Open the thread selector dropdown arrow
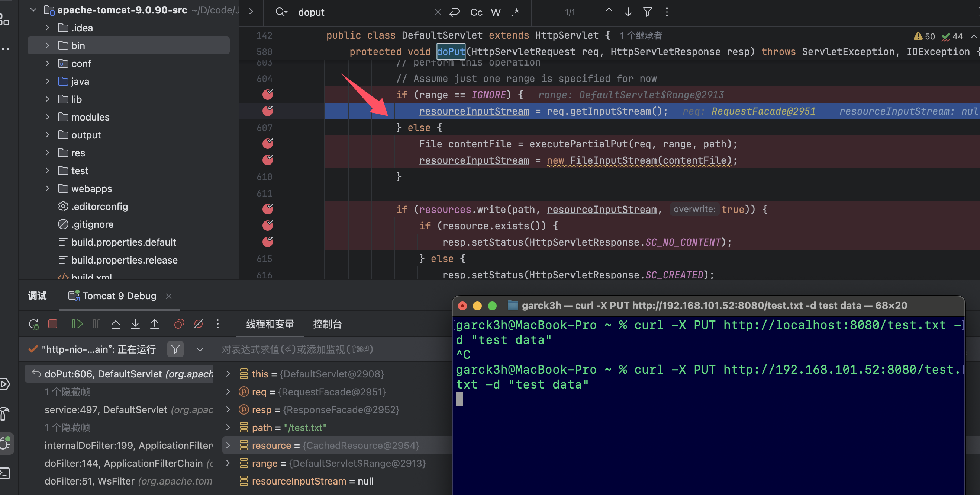Viewport: 980px width, 495px height. pyautogui.click(x=200, y=349)
